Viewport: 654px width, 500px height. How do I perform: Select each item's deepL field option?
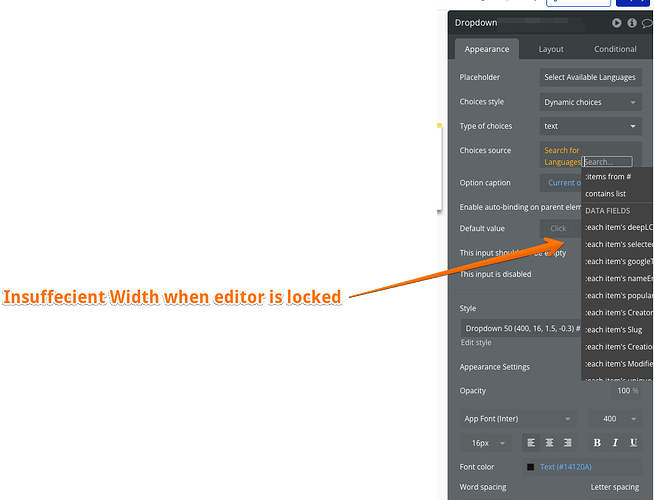(x=617, y=227)
